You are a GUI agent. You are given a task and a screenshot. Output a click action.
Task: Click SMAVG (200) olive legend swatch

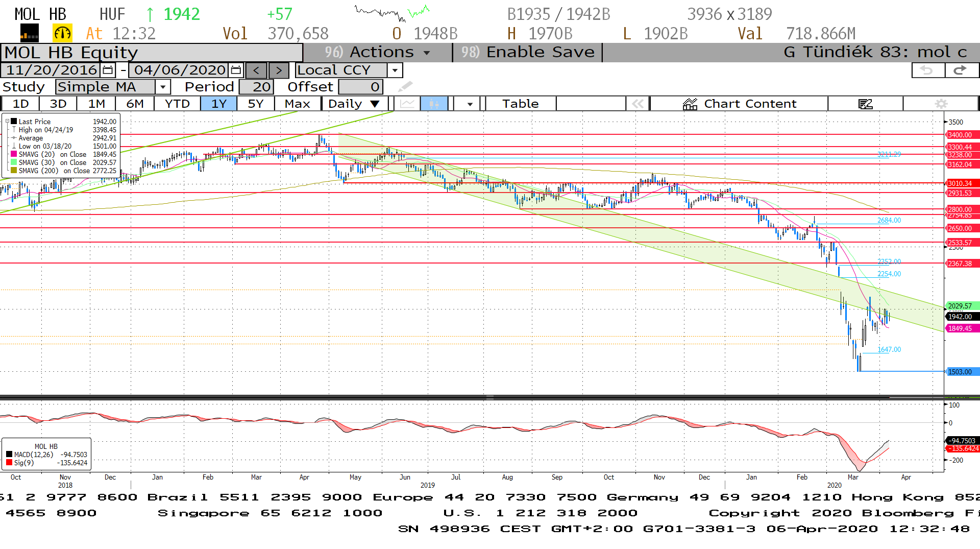[x=14, y=171]
